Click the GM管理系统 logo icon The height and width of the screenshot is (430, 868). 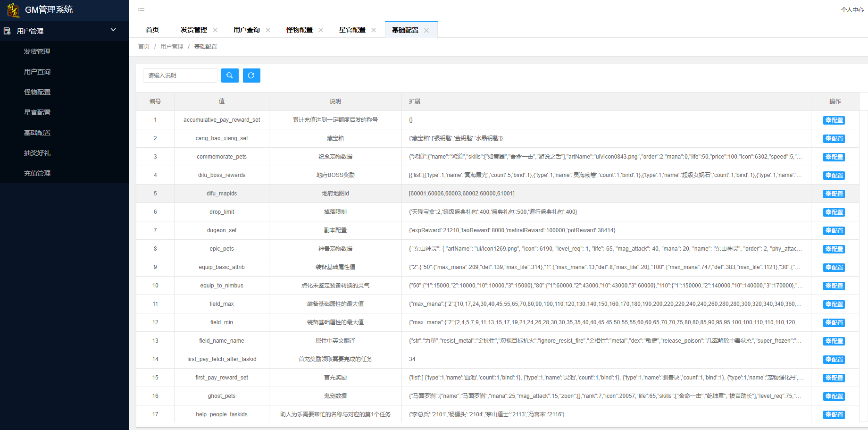pos(13,10)
